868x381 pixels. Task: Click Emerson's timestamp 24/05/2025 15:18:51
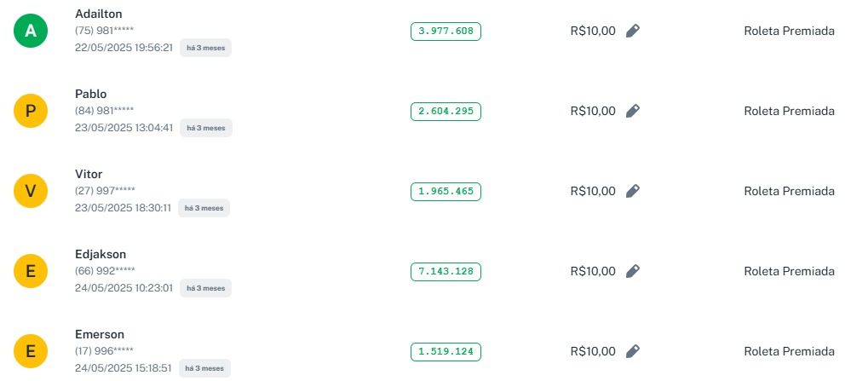(124, 368)
